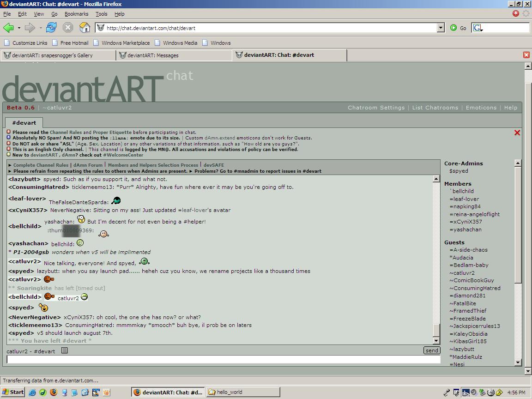The width and height of the screenshot is (532, 399).
Task: Click the chat log scroll-down arrow
Action: (436, 341)
